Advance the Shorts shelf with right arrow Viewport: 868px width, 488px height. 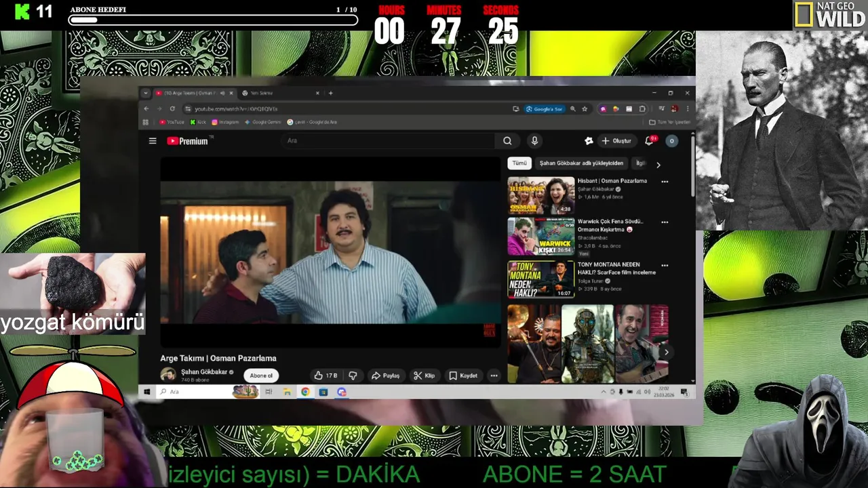pyautogui.click(x=666, y=352)
